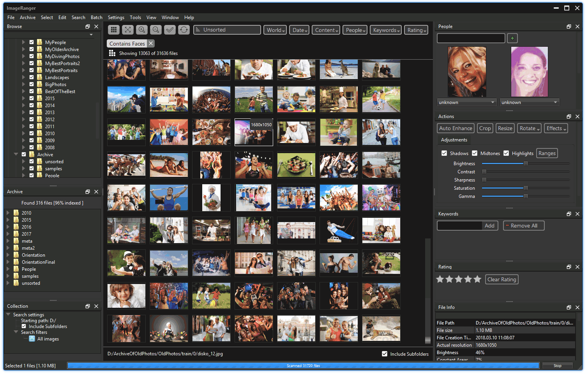
Task: Add a new person with the plus icon
Action: (512, 38)
